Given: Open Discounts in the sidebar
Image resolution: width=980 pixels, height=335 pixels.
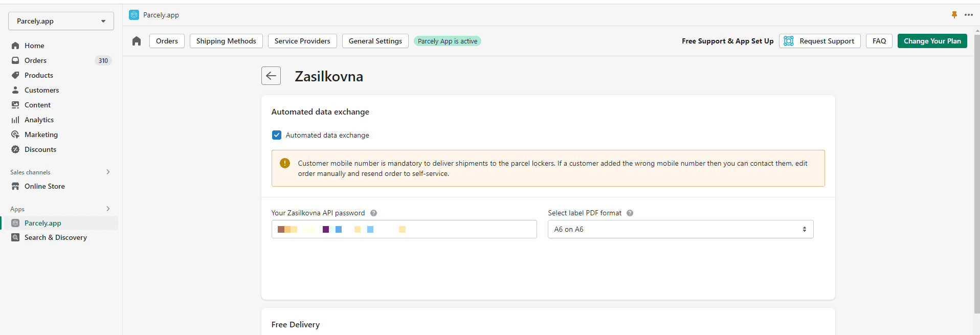Looking at the screenshot, I should click(40, 149).
